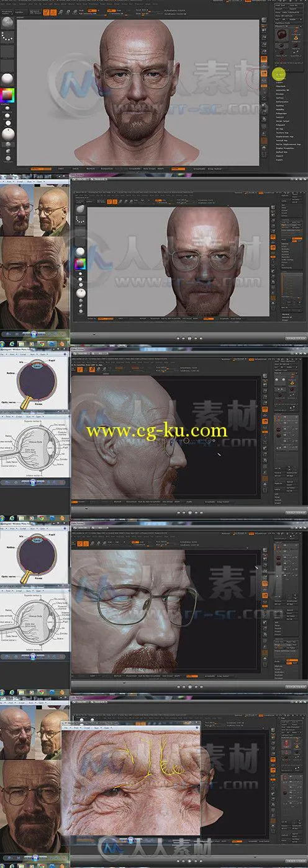Toggle orange Draw button above pink front-view bust
Screen dimensions: 308x868
[53, 12]
